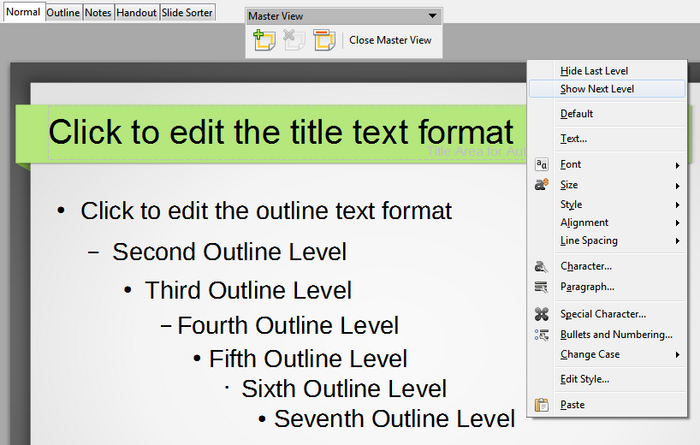Click the Special Character icon
This screenshot has height=445, width=700.
pos(541,314)
